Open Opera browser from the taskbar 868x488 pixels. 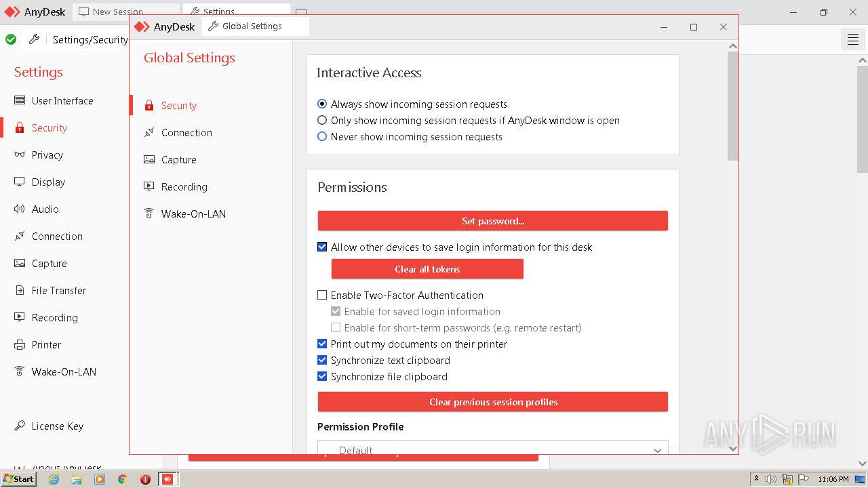145,479
